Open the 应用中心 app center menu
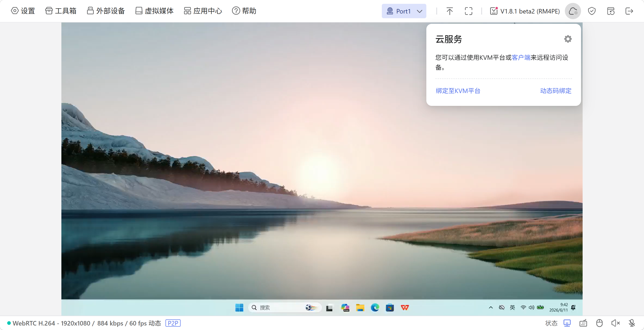644x330 pixels. tap(203, 11)
